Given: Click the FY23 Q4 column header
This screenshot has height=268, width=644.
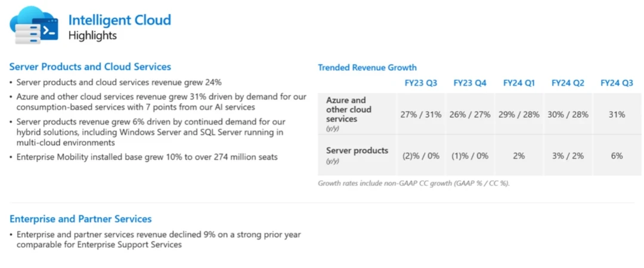Looking at the screenshot, I should point(470,83).
